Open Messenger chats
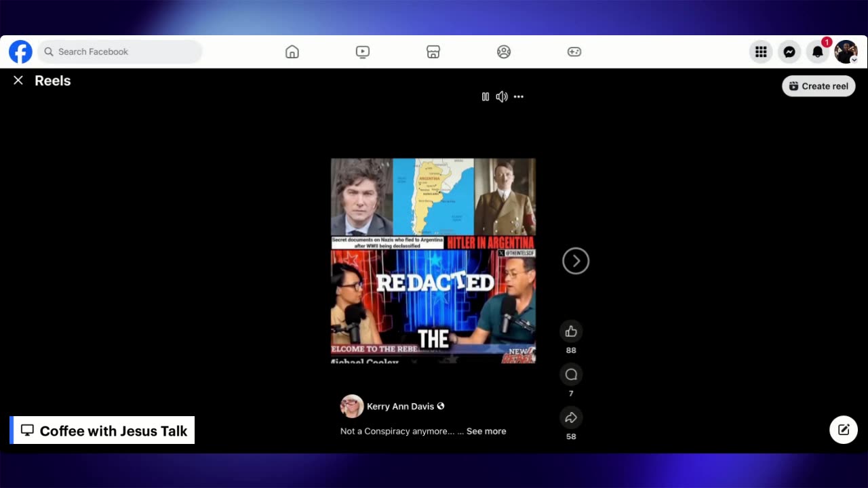The width and height of the screenshot is (868, 488). (x=789, y=52)
